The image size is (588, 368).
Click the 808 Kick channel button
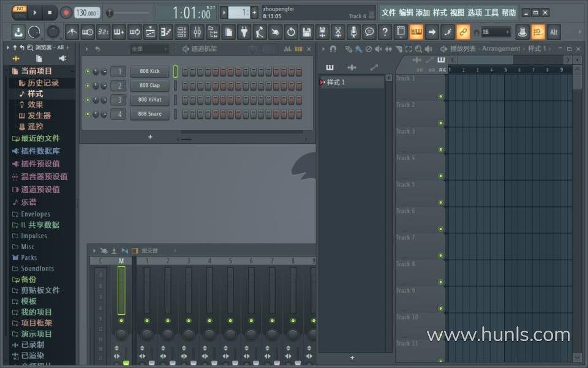point(149,71)
